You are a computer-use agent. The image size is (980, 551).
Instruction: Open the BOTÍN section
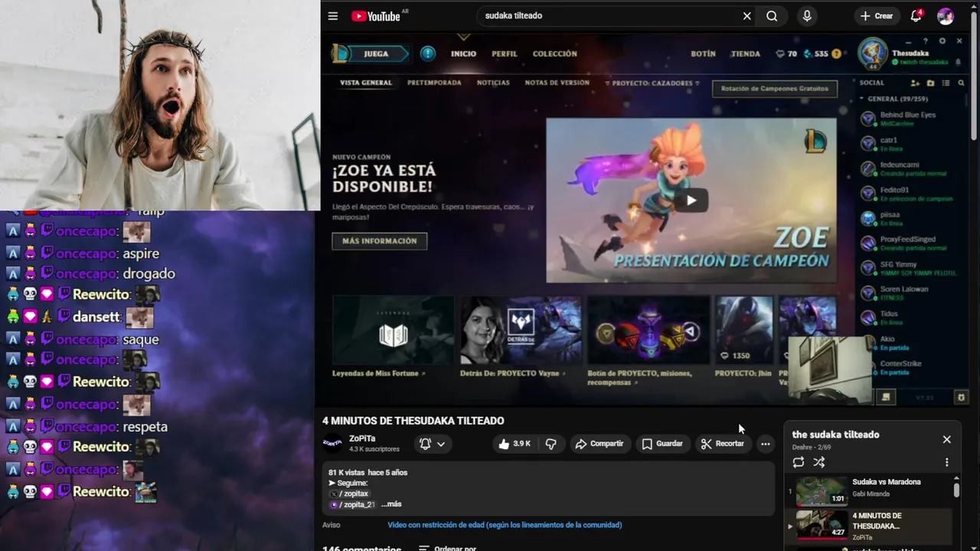[703, 54]
